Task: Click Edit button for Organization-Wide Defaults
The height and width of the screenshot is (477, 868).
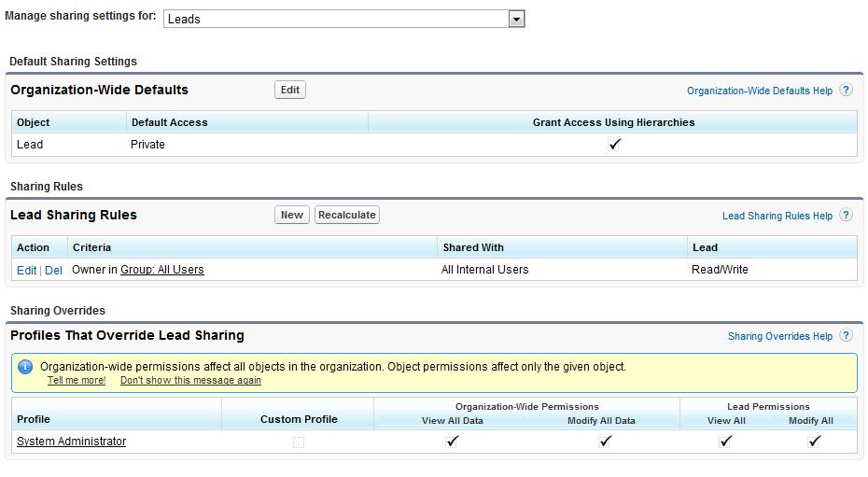Action: pyautogui.click(x=290, y=90)
